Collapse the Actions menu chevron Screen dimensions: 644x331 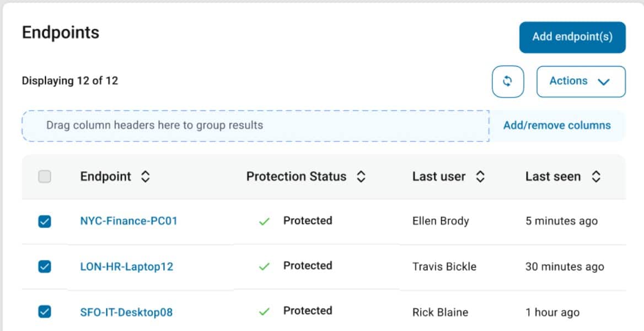[x=604, y=81]
